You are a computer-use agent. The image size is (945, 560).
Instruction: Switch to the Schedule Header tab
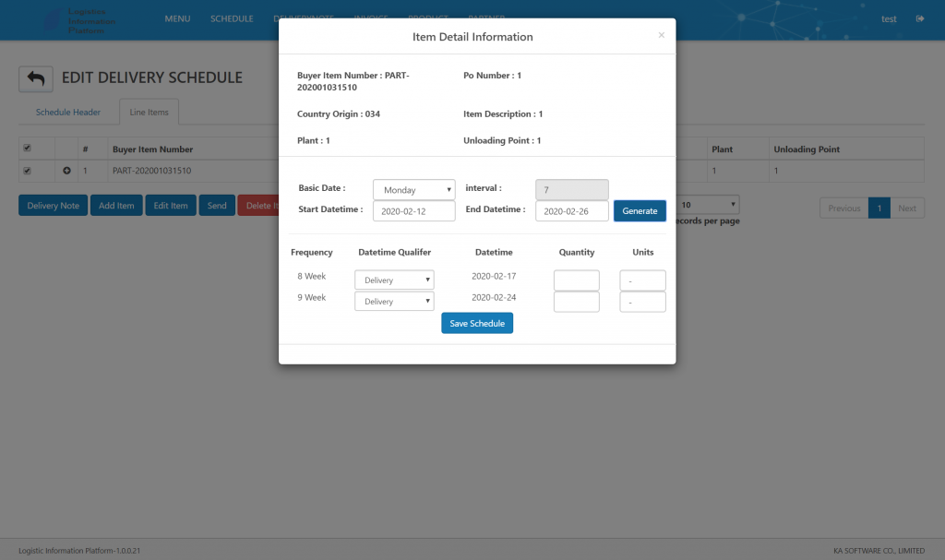pyautogui.click(x=68, y=113)
